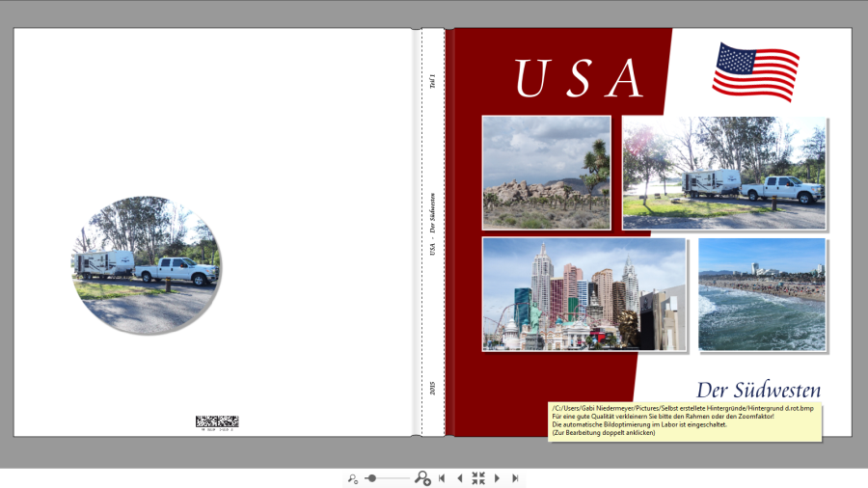Click the Der Südwesten subtitle text

[758, 390]
